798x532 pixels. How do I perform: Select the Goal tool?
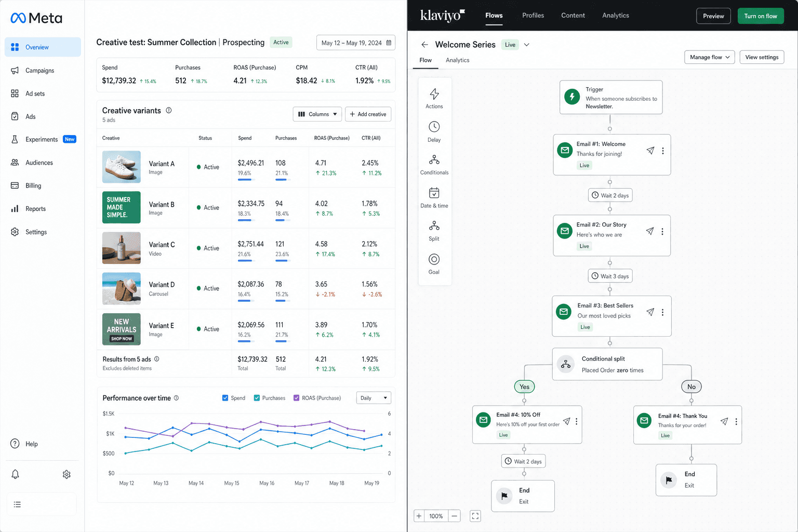[x=434, y=264]
